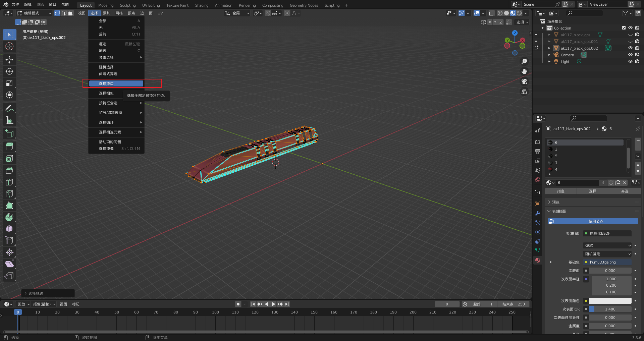
Task: Select the Move tool in the toolbar
Action: tap(9, 60)
